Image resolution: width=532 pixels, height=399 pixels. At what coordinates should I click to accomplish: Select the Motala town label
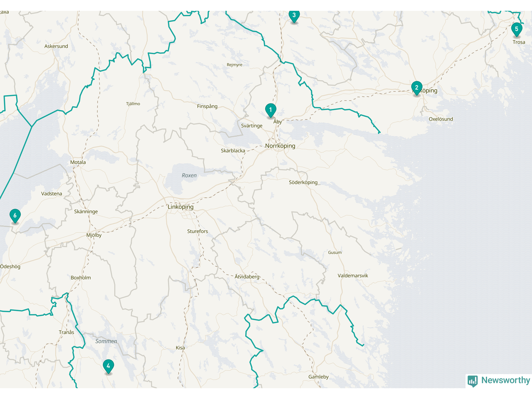78,163
